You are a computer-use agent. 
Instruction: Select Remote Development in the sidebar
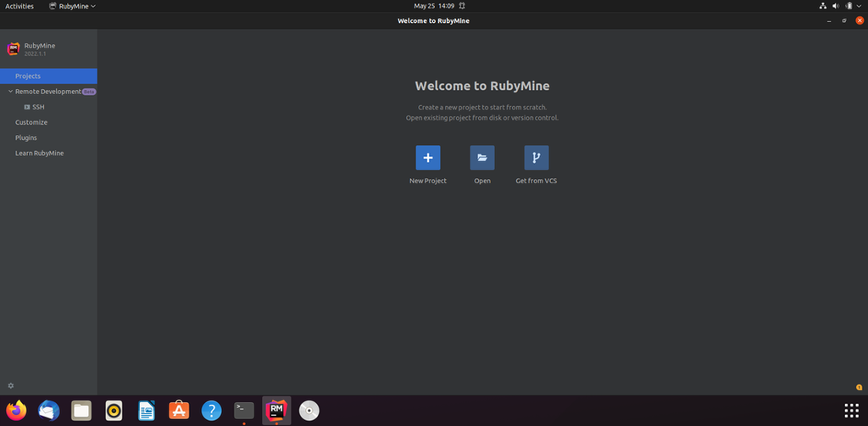pos(48,92)
